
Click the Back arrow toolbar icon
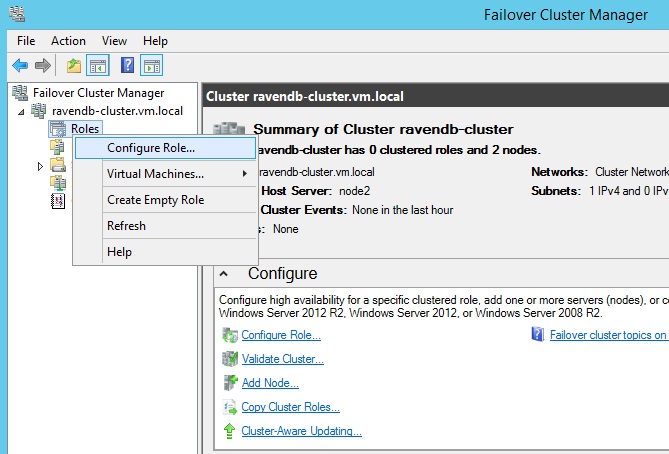tap(20, 66)
